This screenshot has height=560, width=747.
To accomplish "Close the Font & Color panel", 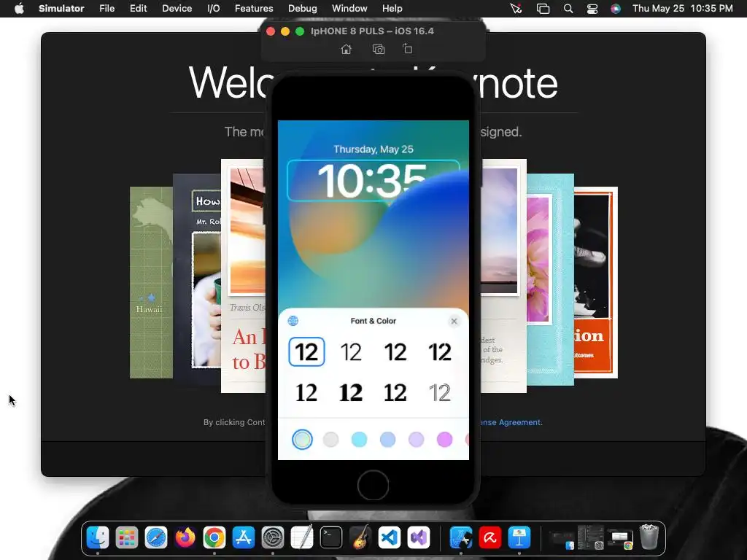I will coord(454,321).
